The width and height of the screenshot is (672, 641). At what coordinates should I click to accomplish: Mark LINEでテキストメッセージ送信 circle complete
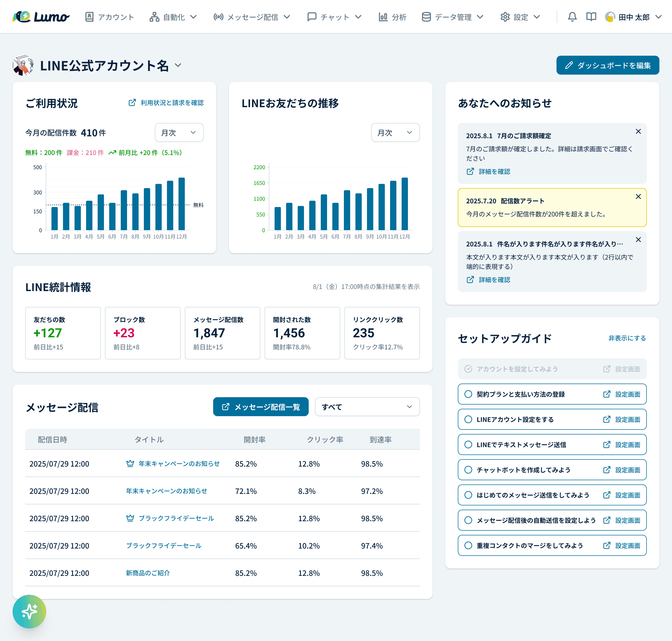(468, 444)
